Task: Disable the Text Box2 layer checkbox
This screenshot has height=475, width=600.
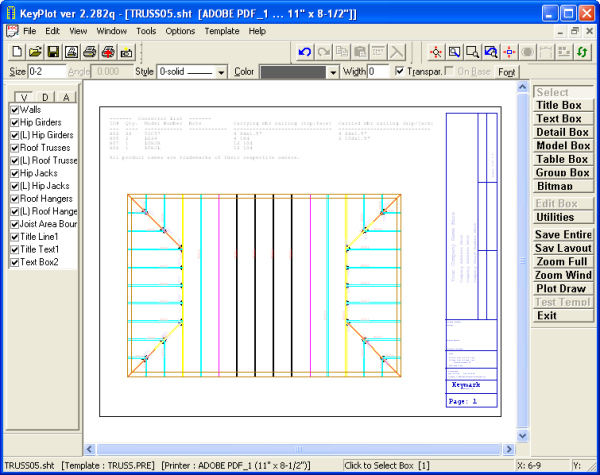Action: (14, 262)
